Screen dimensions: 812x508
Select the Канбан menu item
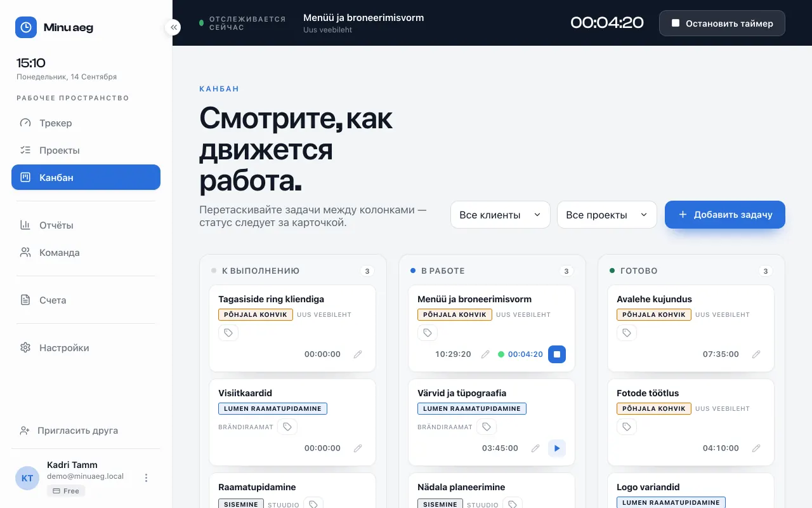coord(86,177)
